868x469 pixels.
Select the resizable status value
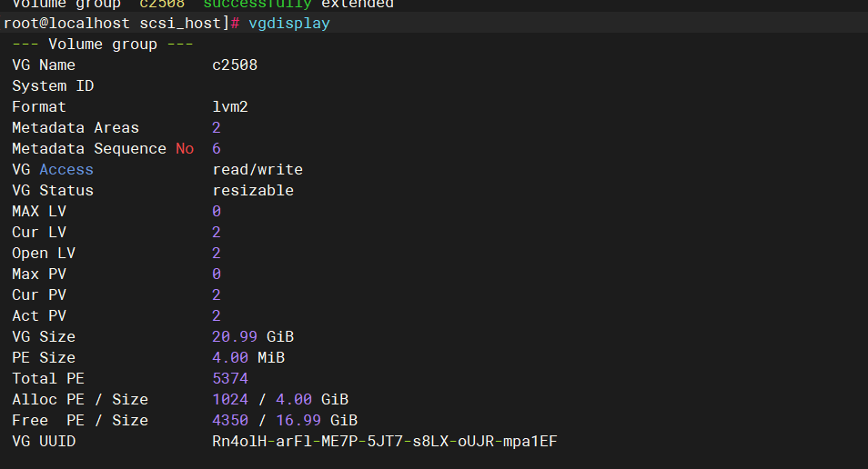[x=253, y=191]
